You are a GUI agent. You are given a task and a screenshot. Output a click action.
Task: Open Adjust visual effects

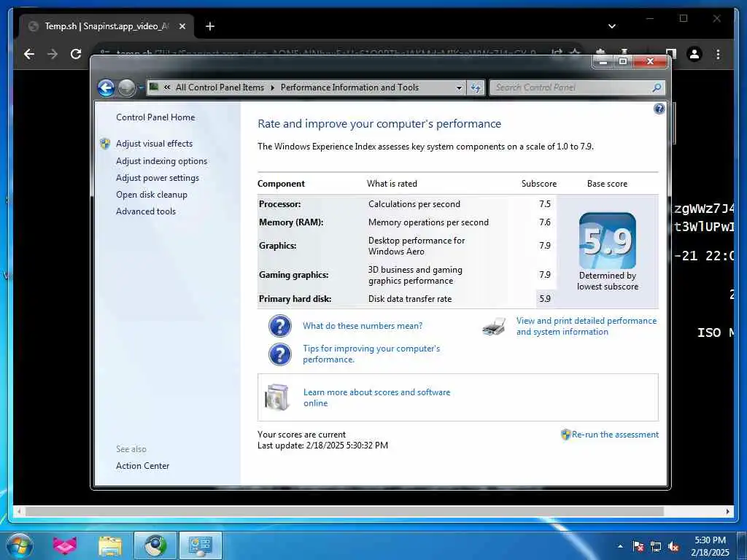click(x=155, y=144)
